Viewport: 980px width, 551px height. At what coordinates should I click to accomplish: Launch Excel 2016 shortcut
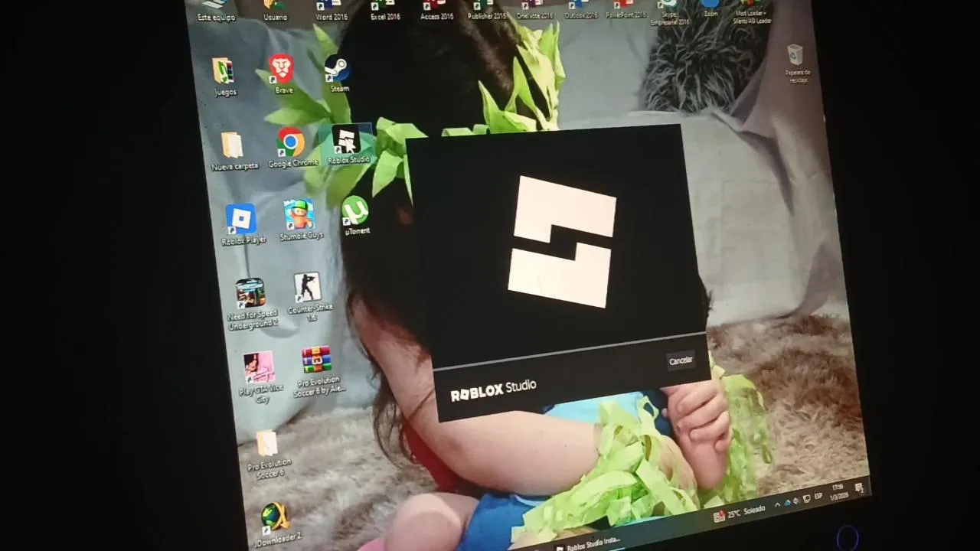tap(384, 11)
